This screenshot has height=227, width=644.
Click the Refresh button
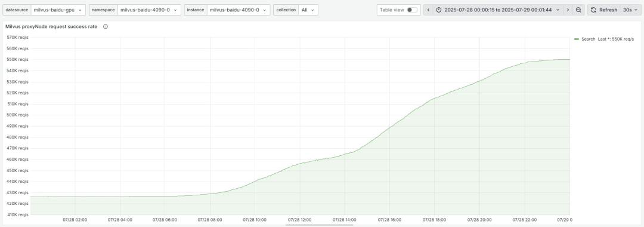point(603,10)
